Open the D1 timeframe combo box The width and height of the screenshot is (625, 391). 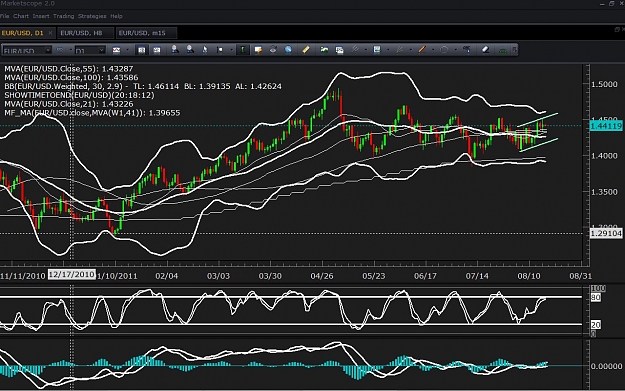click(90, 50)
